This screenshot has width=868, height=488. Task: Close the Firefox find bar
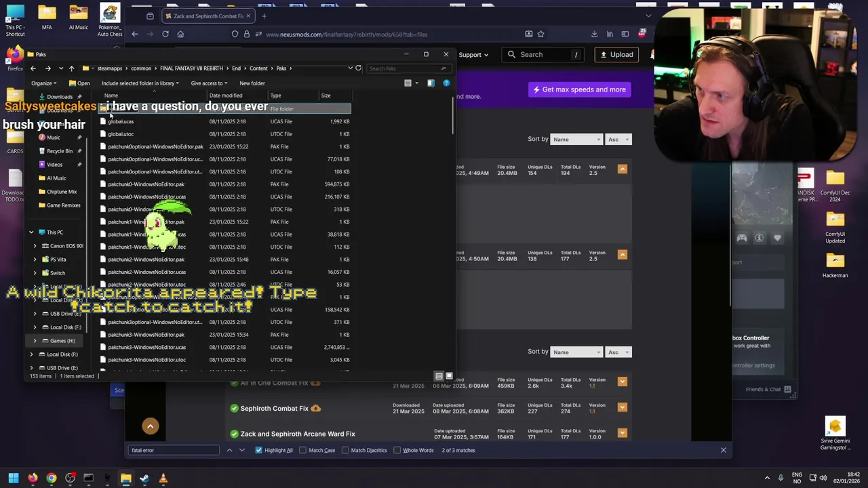(x=724, y=450)
